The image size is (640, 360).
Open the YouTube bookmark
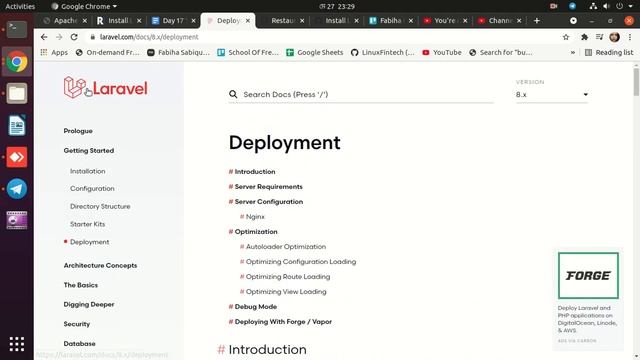coord(442,52)
